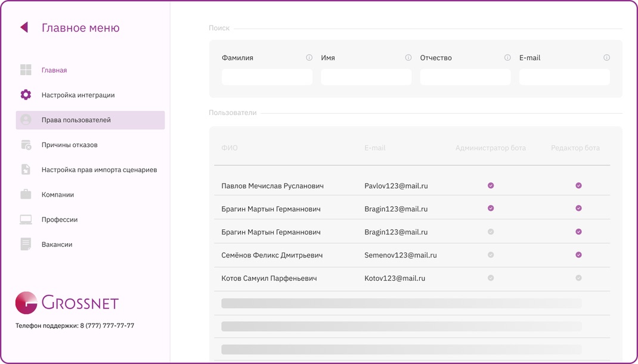The image size is (638, 364).
Task: Click the document icon for Вакансии
Action: pyautogui.click(x=26, y=244)
